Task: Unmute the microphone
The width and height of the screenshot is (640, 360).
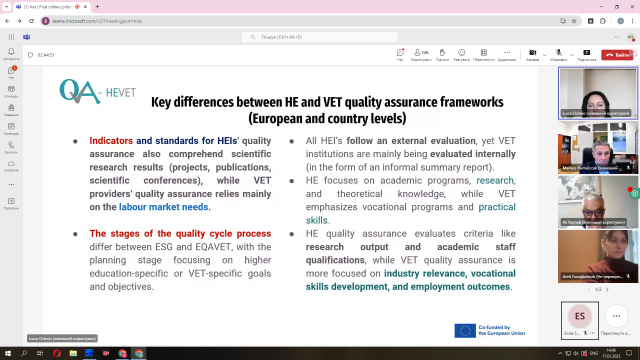Action: coord(558,55)
